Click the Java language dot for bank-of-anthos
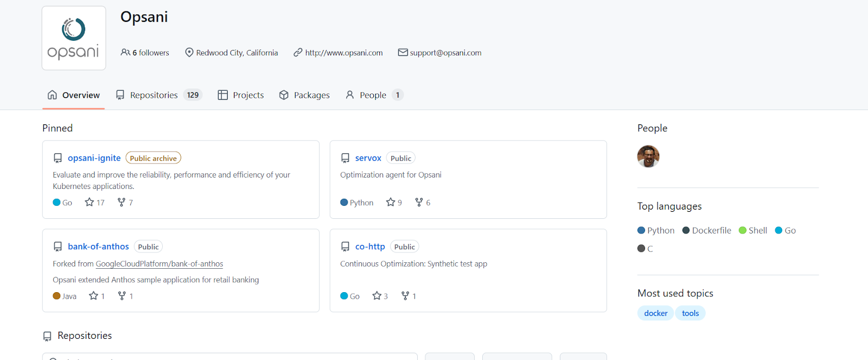This screenshot has width=868, height=360. (56, 296)
